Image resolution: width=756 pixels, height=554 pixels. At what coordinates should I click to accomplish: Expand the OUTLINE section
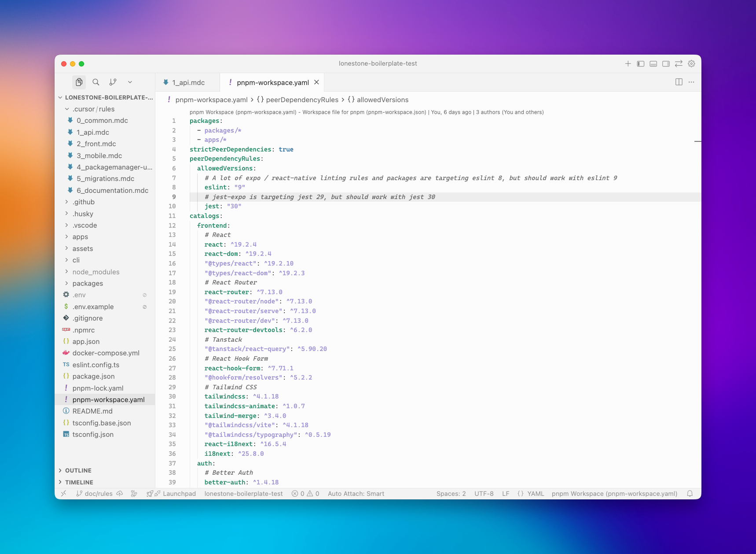[x=78, y=470]
